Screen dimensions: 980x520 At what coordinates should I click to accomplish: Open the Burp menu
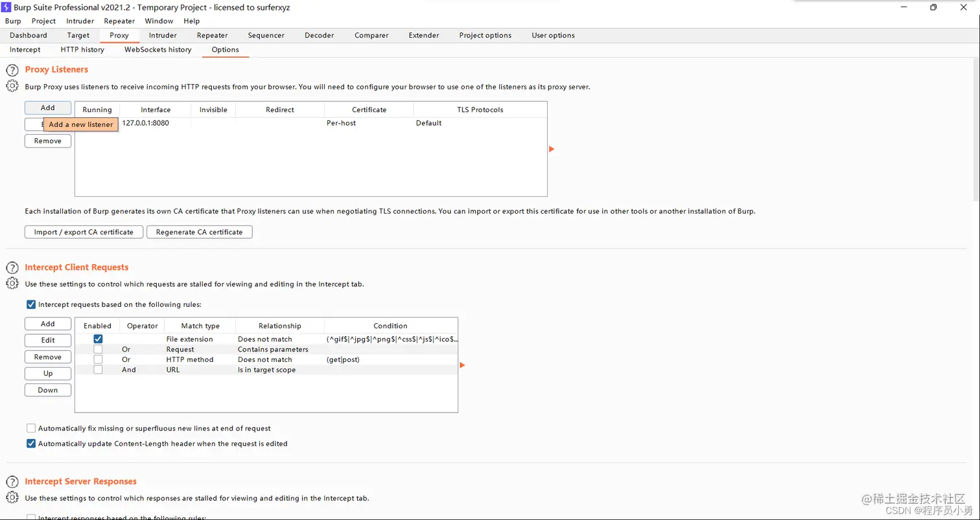[13, 21]
